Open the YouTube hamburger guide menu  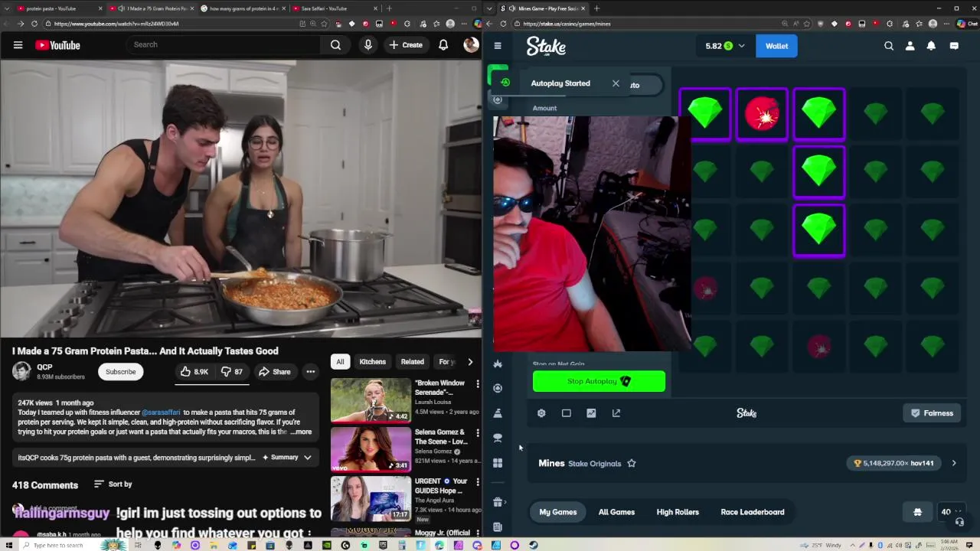(18, 45)
